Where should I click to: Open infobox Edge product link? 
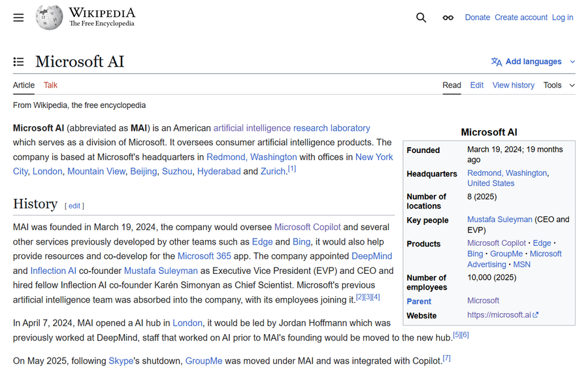pyautogui.click(x=542, y=243)
